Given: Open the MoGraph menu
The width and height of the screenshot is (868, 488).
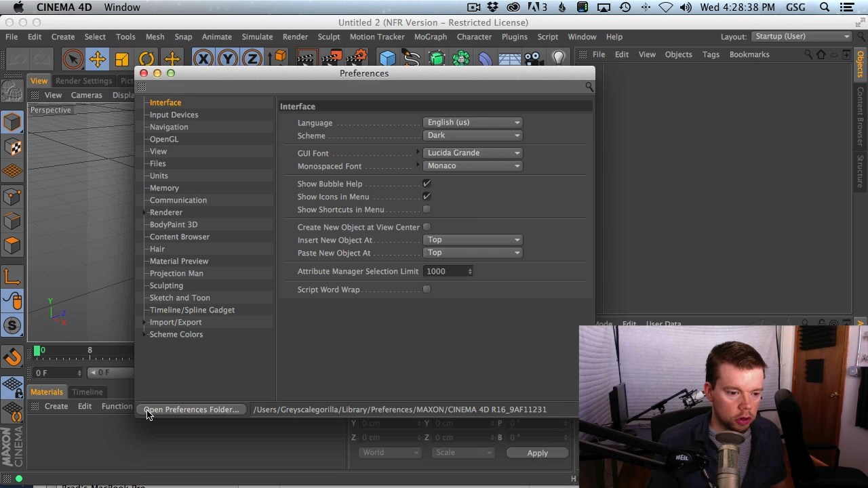Looking at the screenshot, I should point(430,37).
